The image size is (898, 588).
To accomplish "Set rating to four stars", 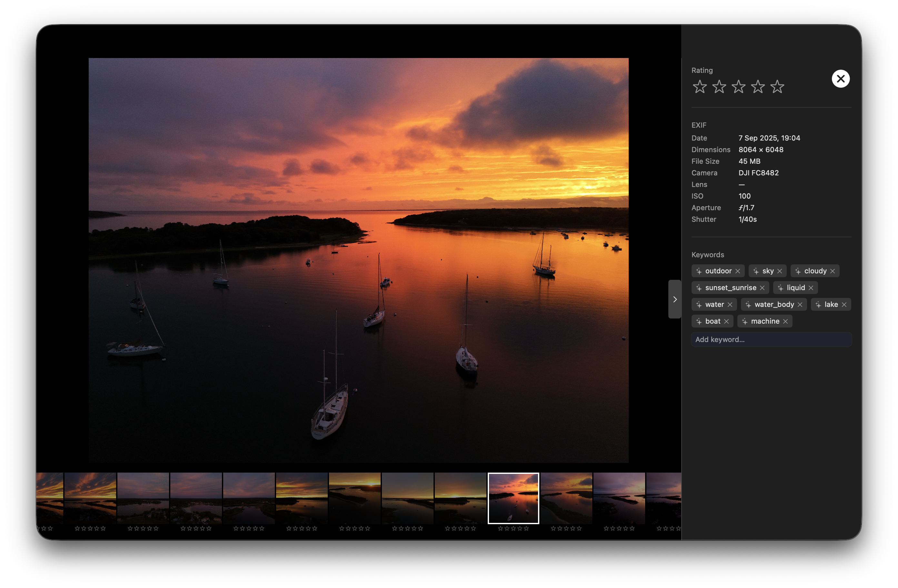I will pos(758,87).
